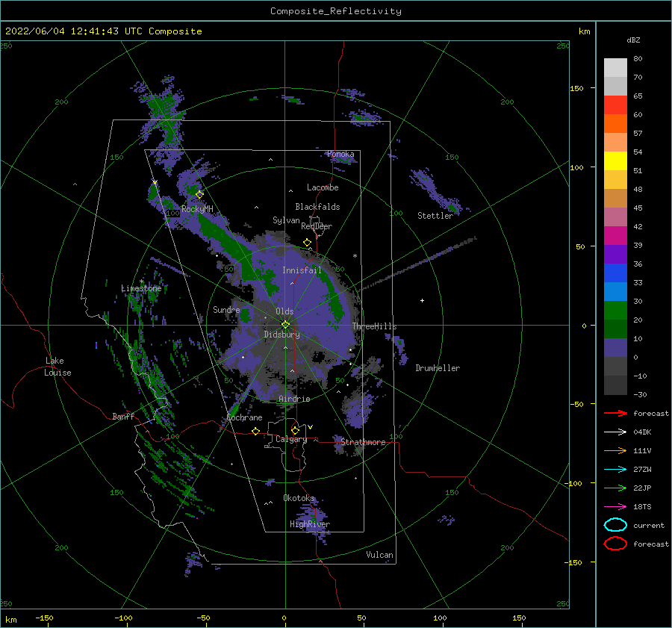Click the yellow diamond marker near RockyMH
This screenshot has width=672, height=628.
pyautogui.click(x=199, y=195)
